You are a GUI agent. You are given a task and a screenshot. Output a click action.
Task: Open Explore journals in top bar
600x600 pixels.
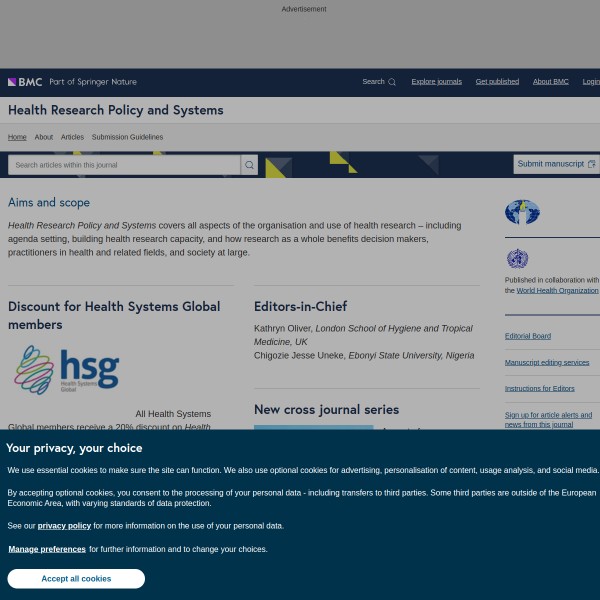point(436,82)
